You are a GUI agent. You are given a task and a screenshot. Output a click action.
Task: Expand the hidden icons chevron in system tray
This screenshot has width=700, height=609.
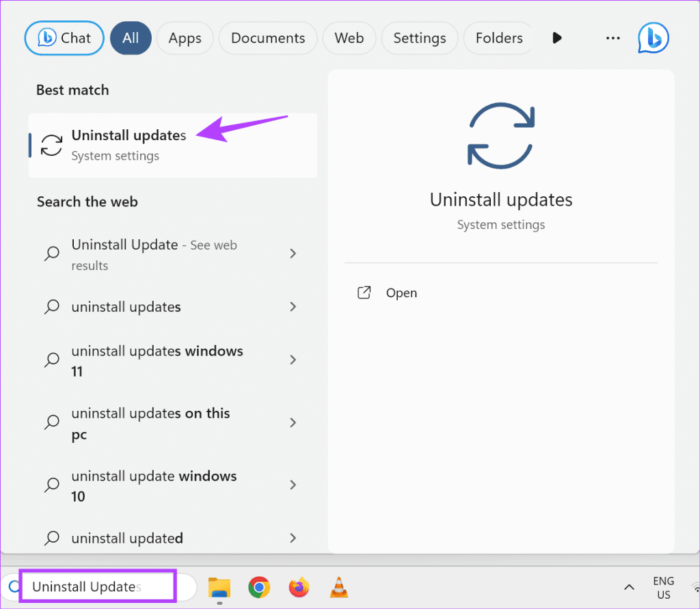[x=628, y=586]
